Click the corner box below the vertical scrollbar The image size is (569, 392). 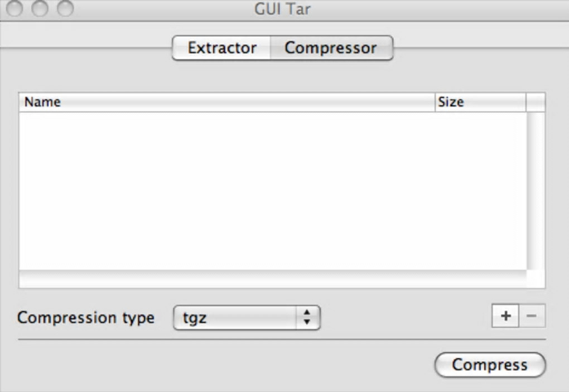click(x=536, y=279)
